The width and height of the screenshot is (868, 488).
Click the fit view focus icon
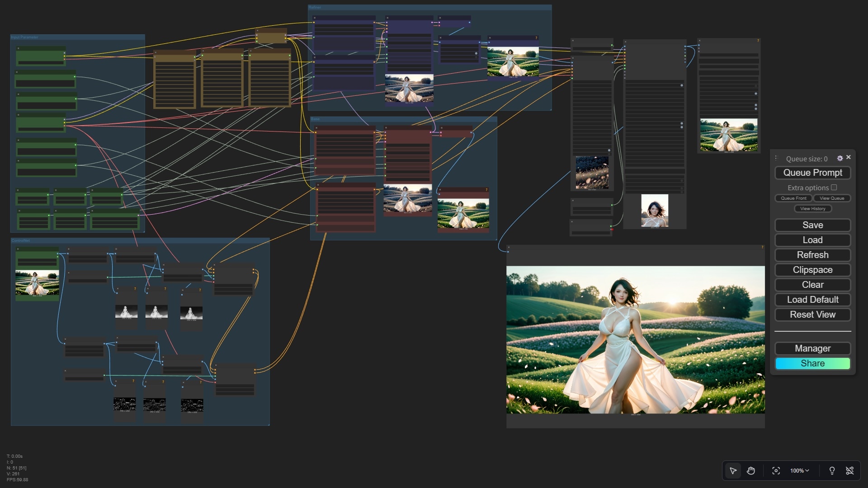point(776,471)
